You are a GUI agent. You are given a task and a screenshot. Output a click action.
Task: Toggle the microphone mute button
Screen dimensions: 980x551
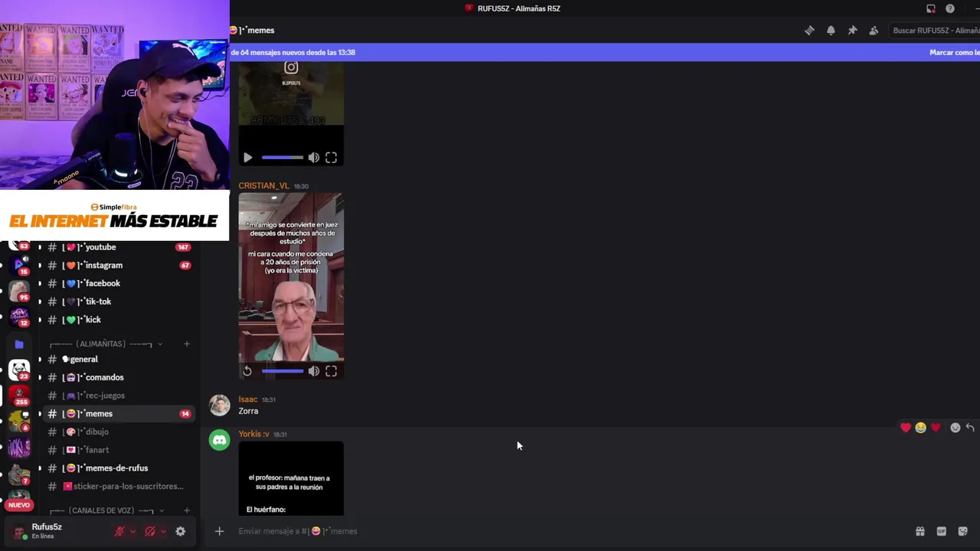[x=119, y=531]
